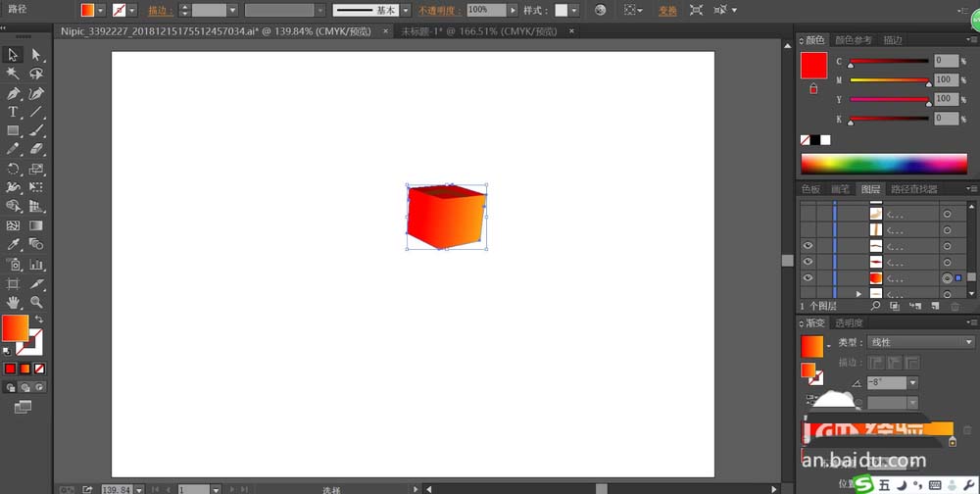Set fill mode to Gradient button
Screen dimensions: 980x494
tap(25, 369)
